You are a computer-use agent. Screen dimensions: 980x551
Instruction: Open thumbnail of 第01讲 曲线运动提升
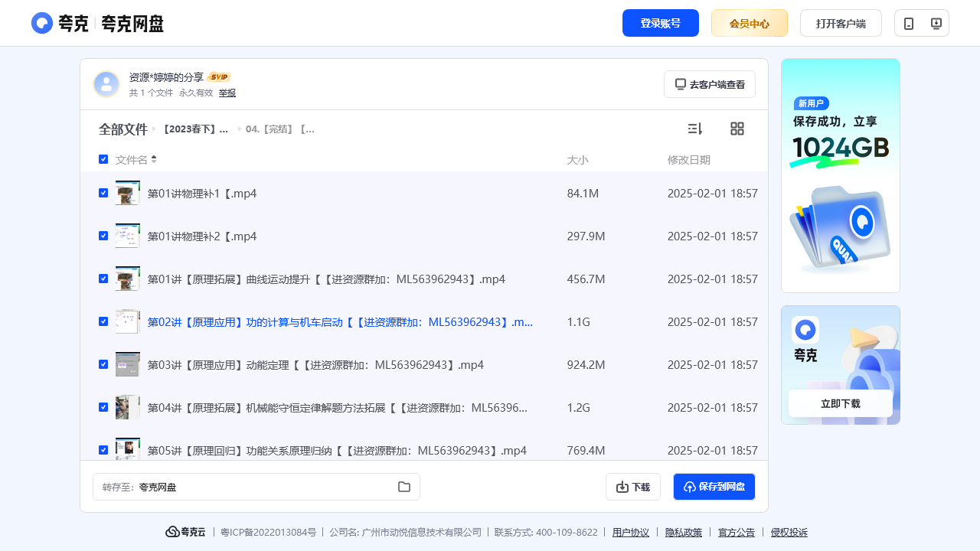tap(128, 279)
